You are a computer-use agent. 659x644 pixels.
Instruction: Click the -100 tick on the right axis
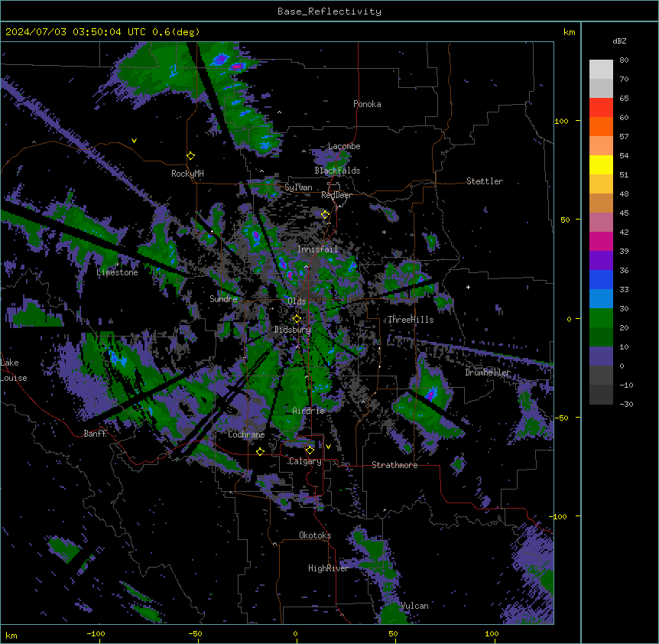[x=559, y=516]
